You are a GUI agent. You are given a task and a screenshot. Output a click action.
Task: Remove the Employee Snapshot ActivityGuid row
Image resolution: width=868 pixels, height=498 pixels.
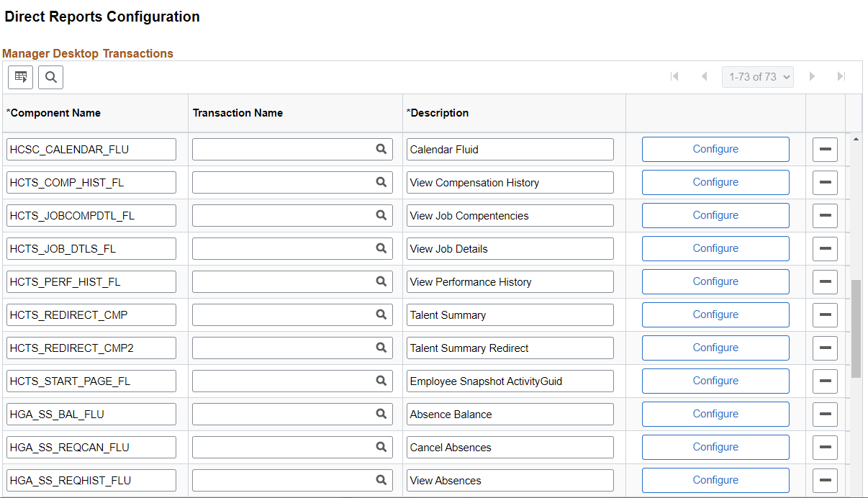825,381
